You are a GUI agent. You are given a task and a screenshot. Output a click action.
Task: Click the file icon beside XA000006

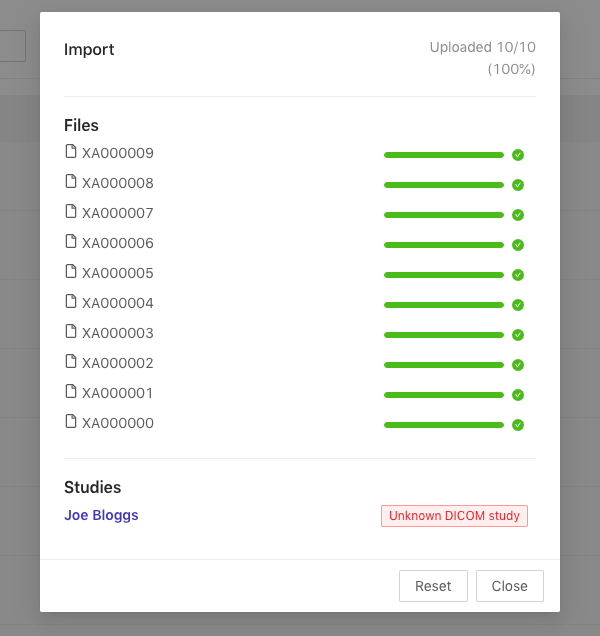point(71,241)
